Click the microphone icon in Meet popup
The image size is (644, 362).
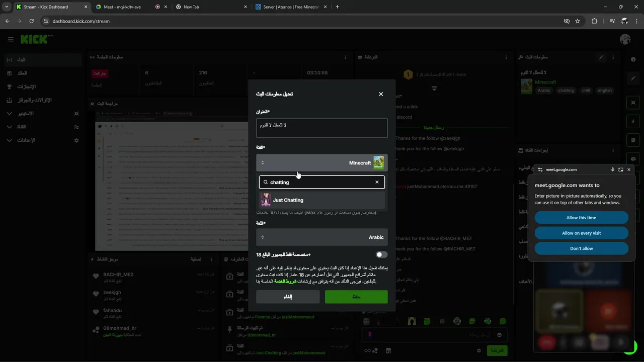pos(613,170)
